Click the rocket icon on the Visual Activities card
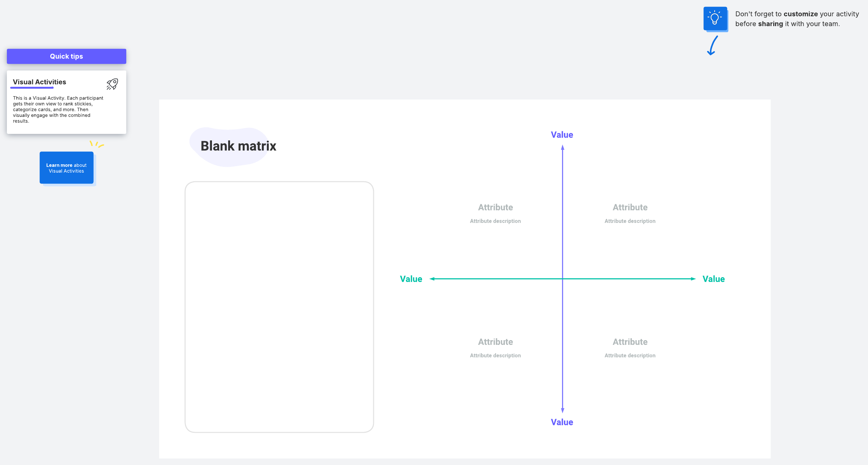 click(112, 84)
